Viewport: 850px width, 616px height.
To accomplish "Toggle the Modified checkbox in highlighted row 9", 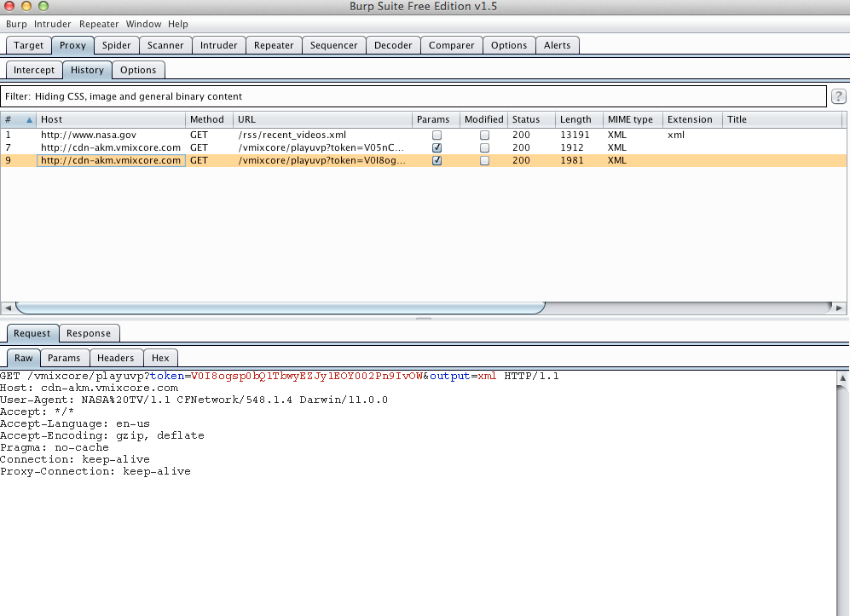I will [x=484, y=160].
